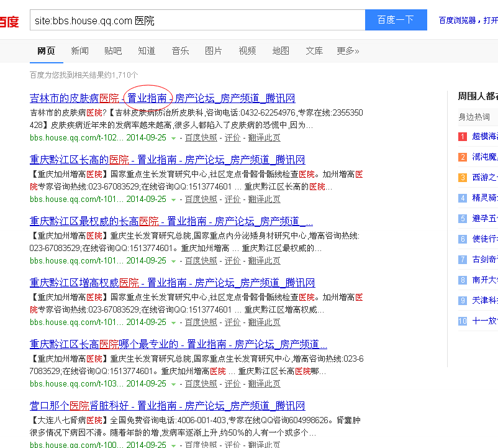Switch to the 图片 tab
Image resolution: width=498 pixels, height=448 pixels.
point(214,51)
